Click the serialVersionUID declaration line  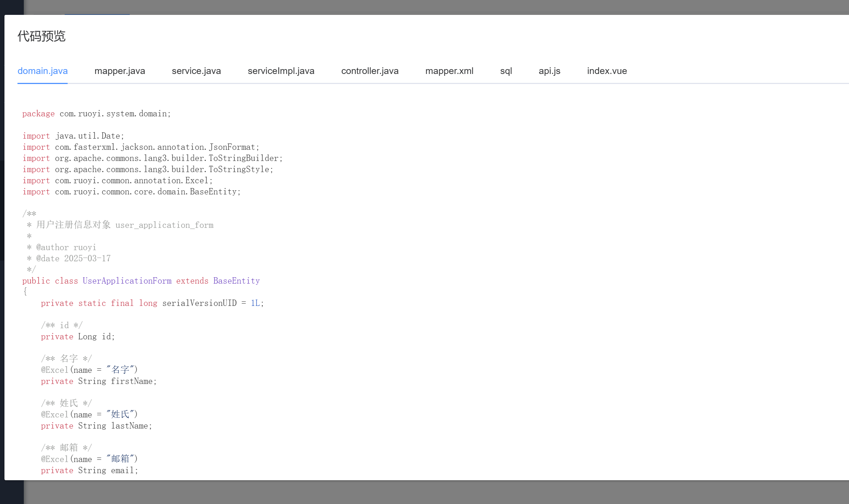click(x=152, y=303)
